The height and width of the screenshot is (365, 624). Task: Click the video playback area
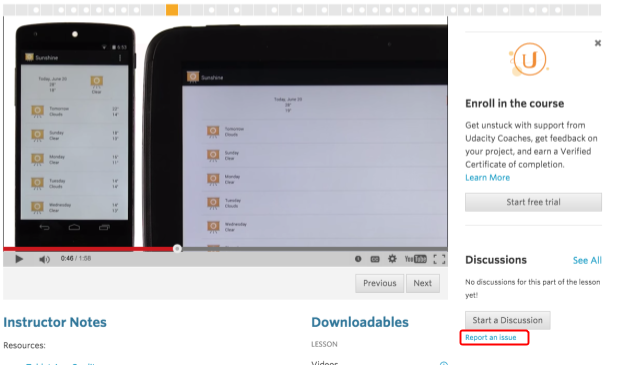tap(225, 131)
